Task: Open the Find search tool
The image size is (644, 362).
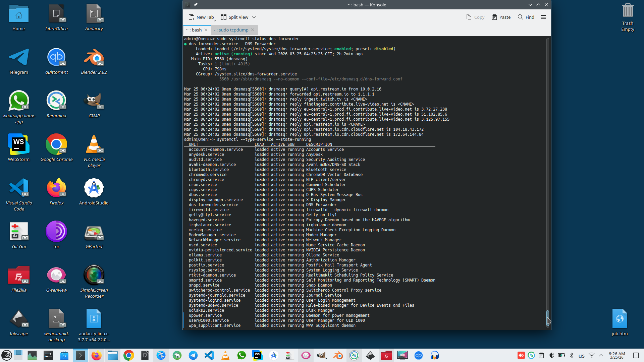Action: 526,17
